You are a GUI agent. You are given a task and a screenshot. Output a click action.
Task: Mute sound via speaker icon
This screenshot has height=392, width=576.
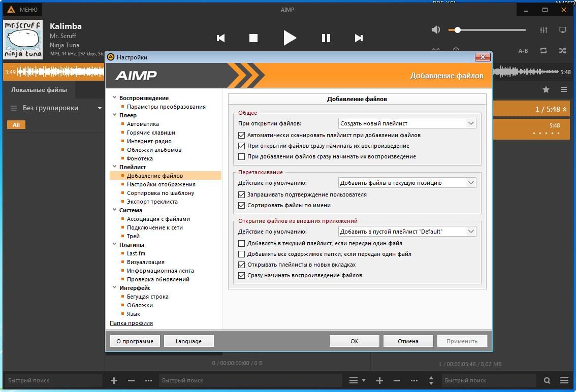tap(436, 30)
